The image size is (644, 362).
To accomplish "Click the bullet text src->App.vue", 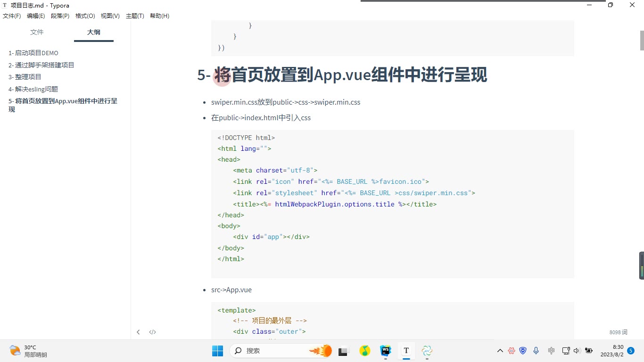I will (231, 290).
